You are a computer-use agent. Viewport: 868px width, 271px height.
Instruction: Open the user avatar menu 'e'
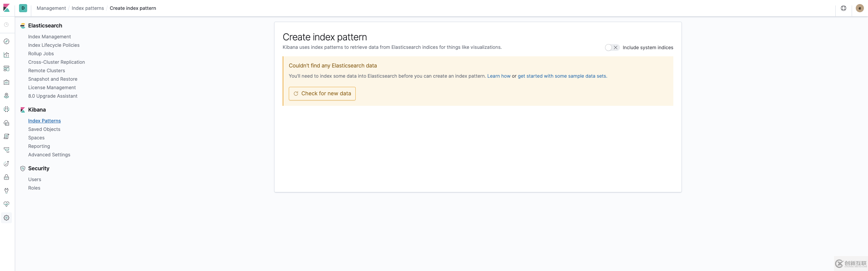[x=860, y=8]
